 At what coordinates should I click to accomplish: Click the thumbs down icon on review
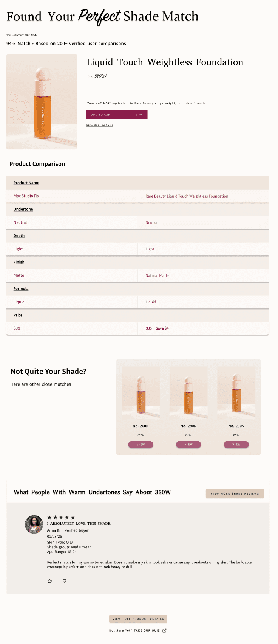[x=65, y=581]
